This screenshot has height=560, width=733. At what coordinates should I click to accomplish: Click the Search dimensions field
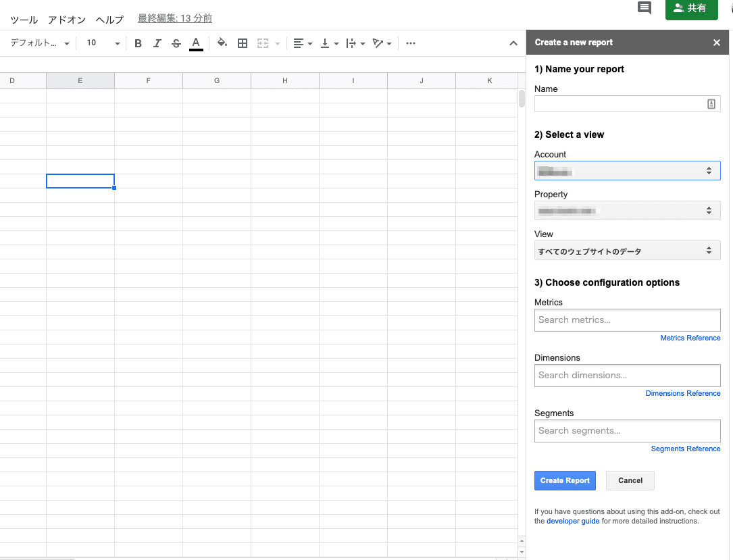tap(627, 376)
